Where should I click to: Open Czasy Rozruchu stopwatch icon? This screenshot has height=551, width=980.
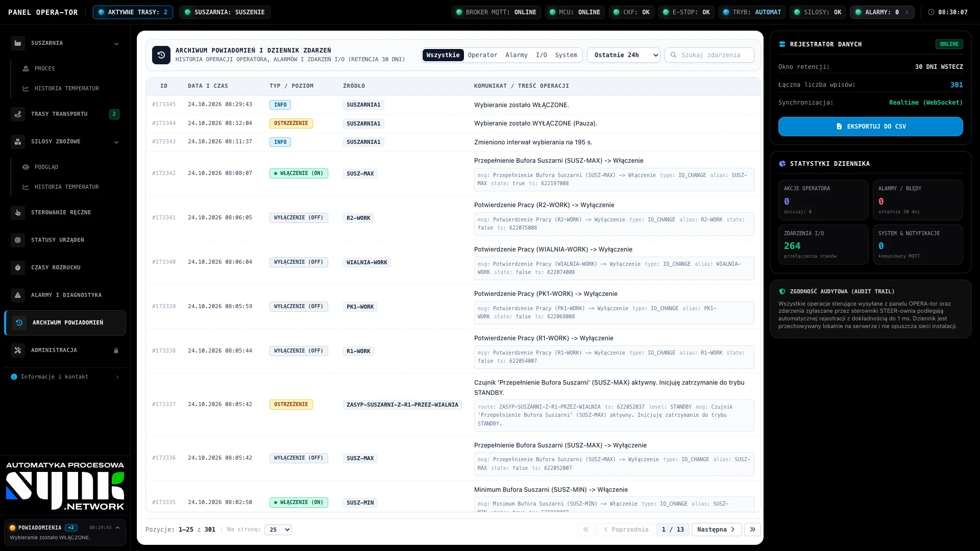(x=18, y=268)
